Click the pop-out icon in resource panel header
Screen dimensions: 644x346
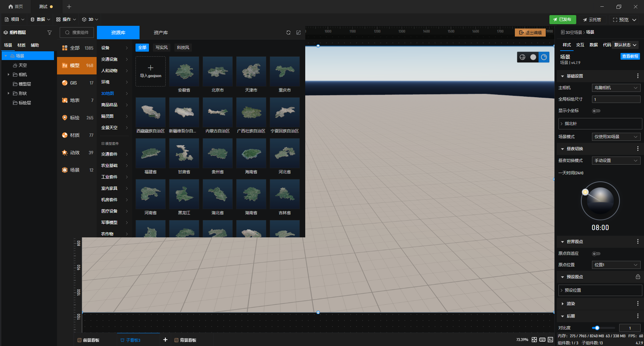pyautogui.click(x=299, y=33)
